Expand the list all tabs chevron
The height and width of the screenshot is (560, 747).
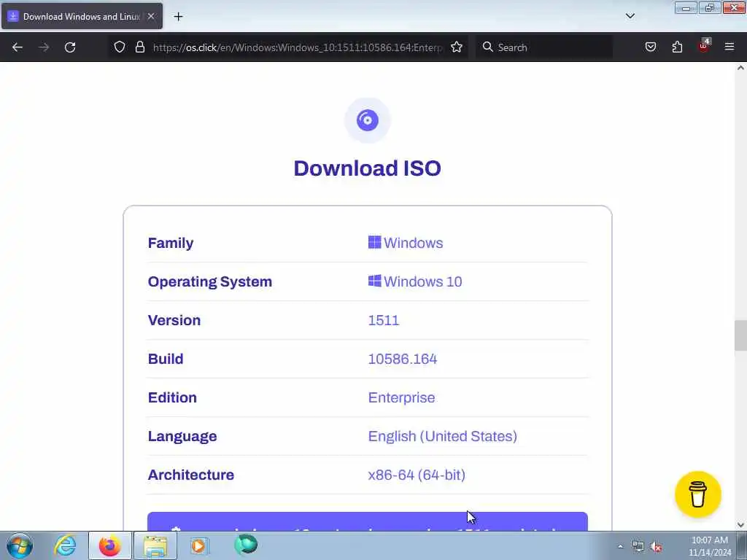coord(630,16)
